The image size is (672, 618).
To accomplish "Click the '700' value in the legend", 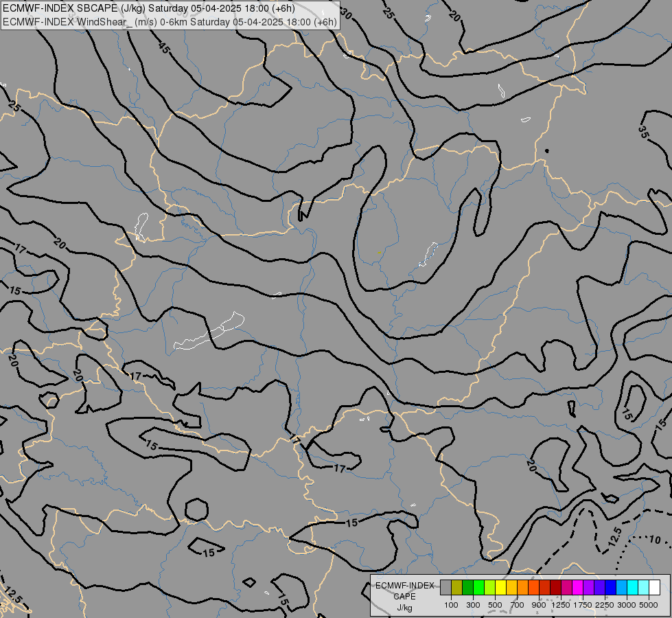I will [x=518, y=605].
